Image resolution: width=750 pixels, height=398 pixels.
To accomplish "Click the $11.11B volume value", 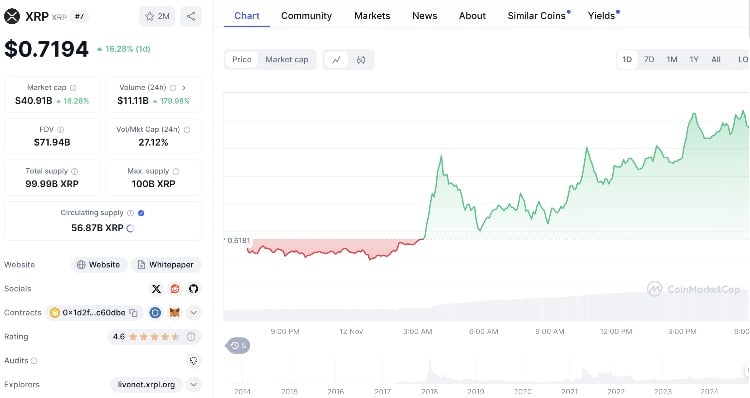I will [133, 101].
